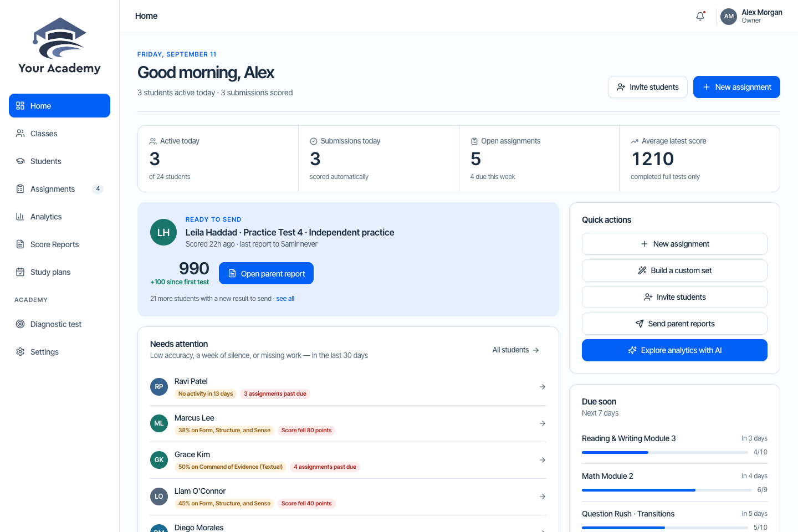The image size is (798, 532).
Task: Click New assignment in Quick actions
Action: pyautogui.click(x=674, y=244)
